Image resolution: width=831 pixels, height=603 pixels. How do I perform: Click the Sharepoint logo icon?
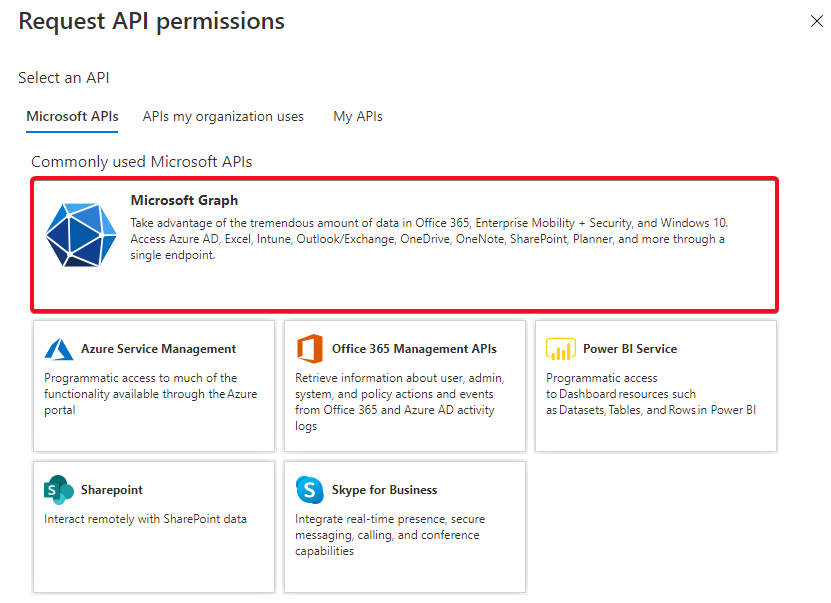pyautogui.click(x=58, y=490)
